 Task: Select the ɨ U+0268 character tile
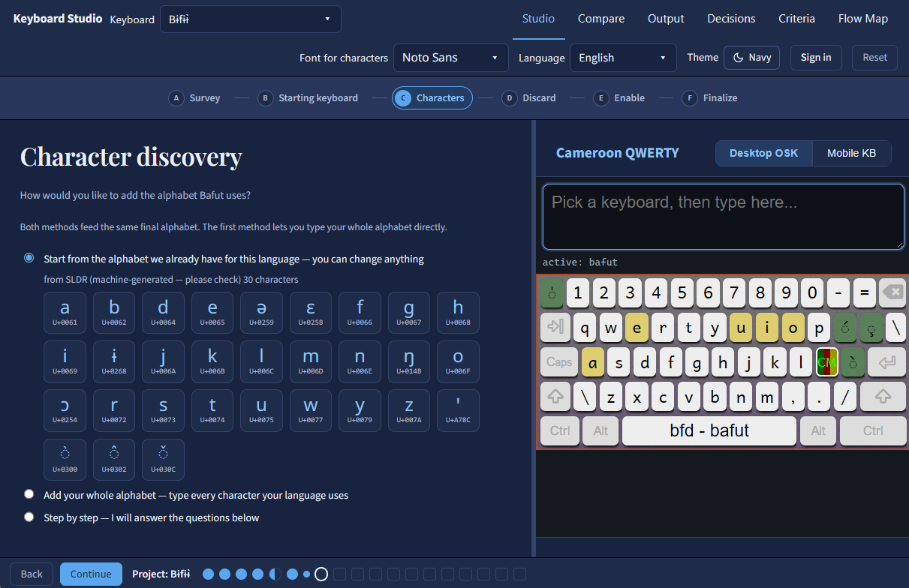tap(114, 361)
